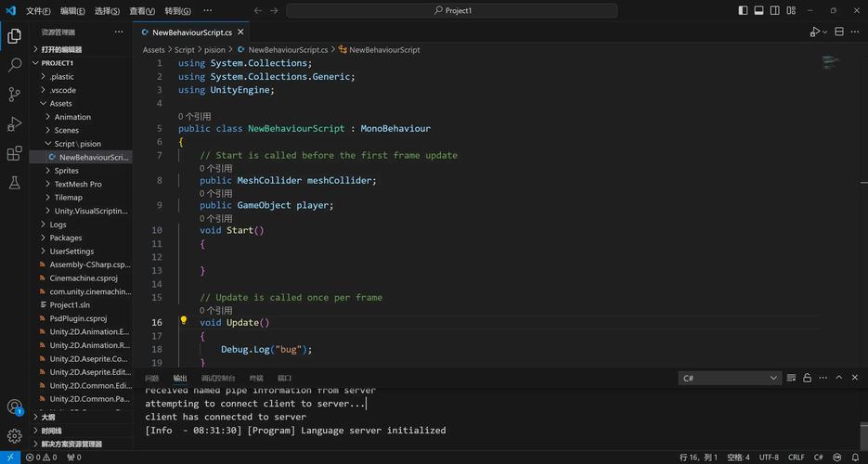Image resolution: width=868 pixels, height=464 pixels.
Task: Split the editor with the layout icon
Action: point(839,32)
